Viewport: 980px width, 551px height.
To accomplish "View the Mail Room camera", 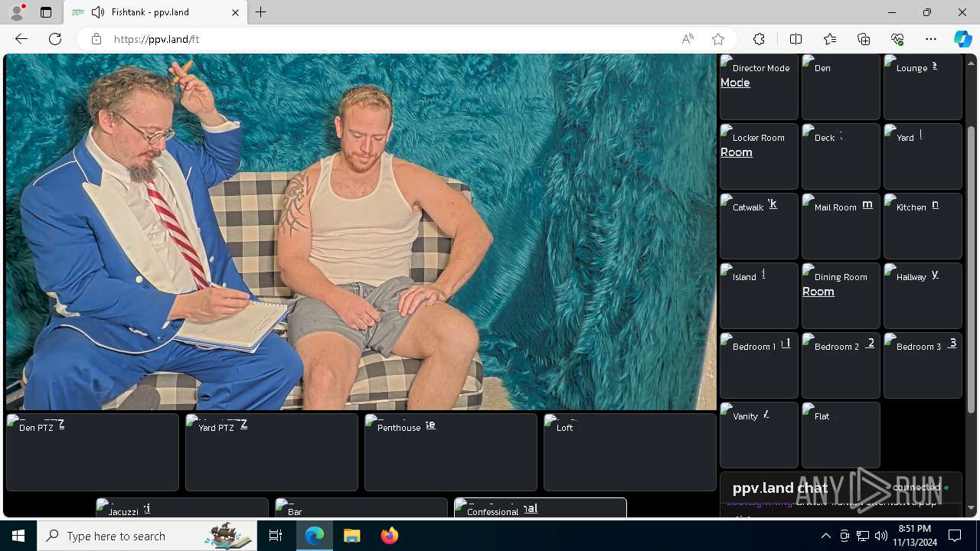I will tap(841, 226).
